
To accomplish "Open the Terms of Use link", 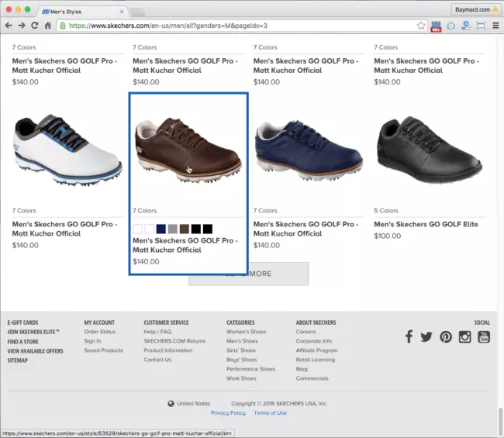I will point(270,413).
